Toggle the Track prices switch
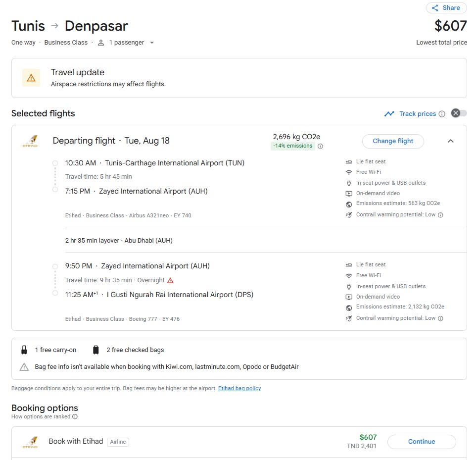This screenshot has width=476, height=460. pyautogui.click(x=459, y=113)
